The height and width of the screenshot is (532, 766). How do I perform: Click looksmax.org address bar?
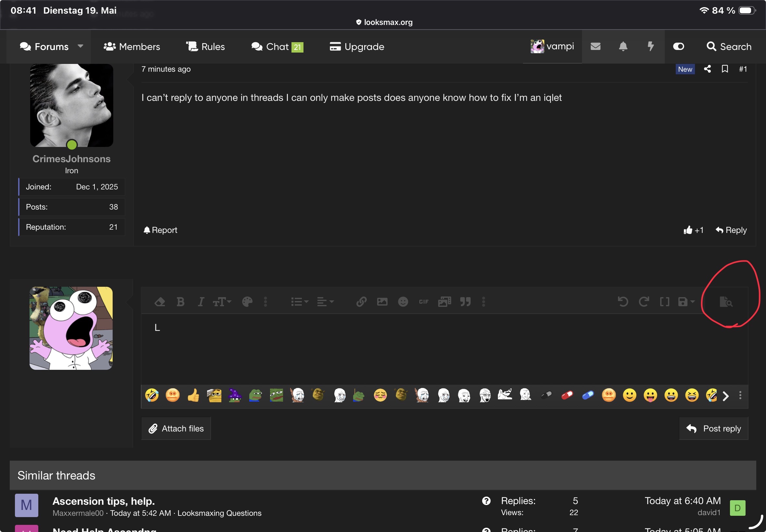point(384,22)
